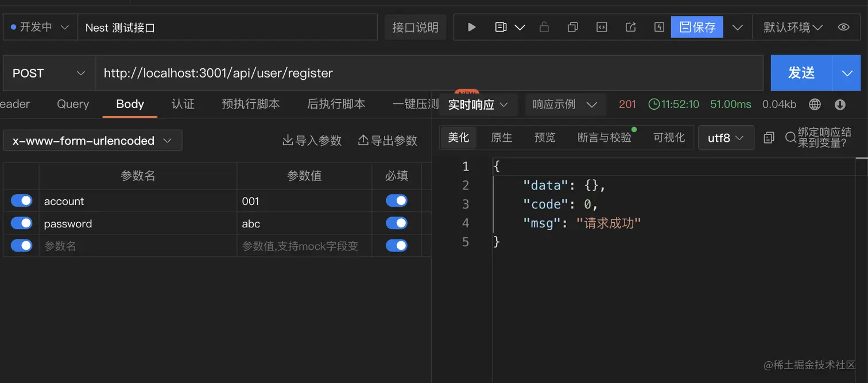Open the 后执行脚本 tab
The height and width of the screenshot is (383, 868).
[336, 104]
